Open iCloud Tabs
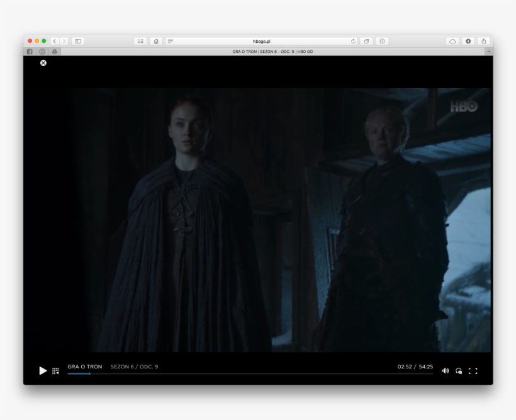 pos(453,41)
